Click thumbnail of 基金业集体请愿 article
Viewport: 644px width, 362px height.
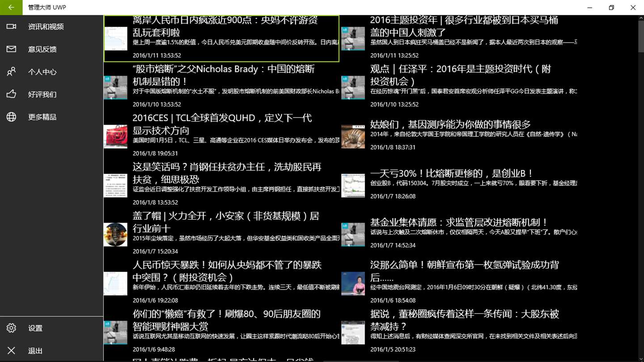[353, 235]
